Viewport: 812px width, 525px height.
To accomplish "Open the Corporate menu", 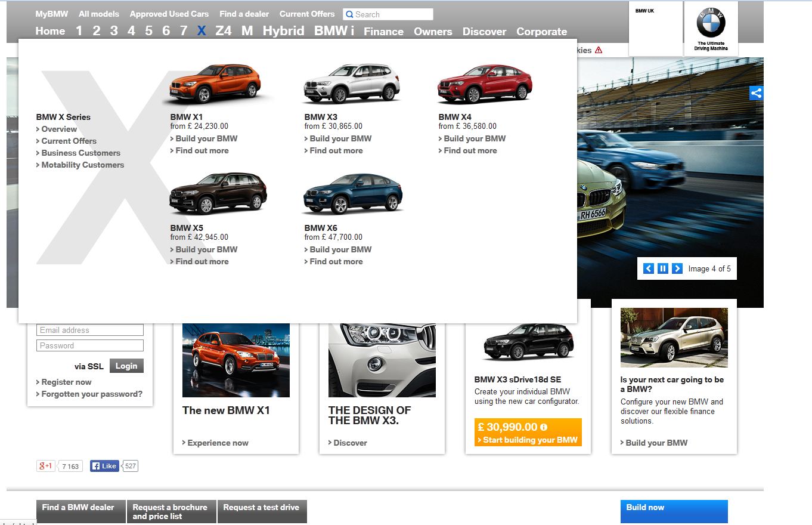I will (541, 32).
